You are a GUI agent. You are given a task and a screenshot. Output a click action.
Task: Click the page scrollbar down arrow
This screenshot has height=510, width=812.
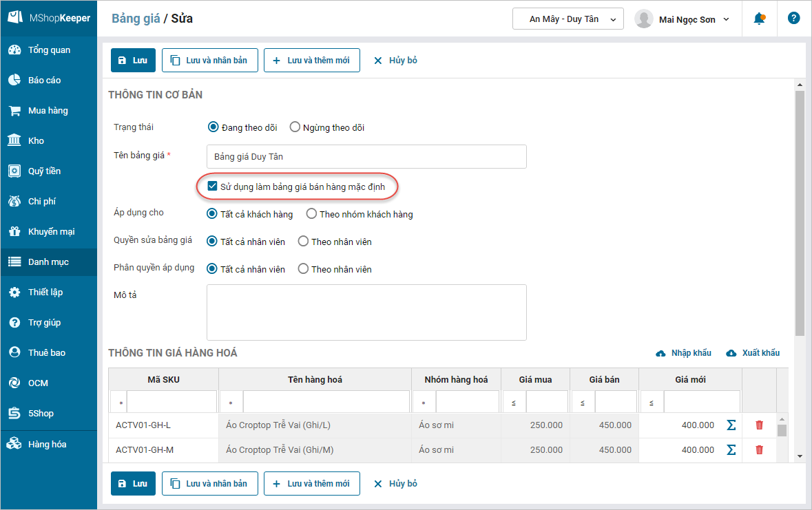click(800, 456)
